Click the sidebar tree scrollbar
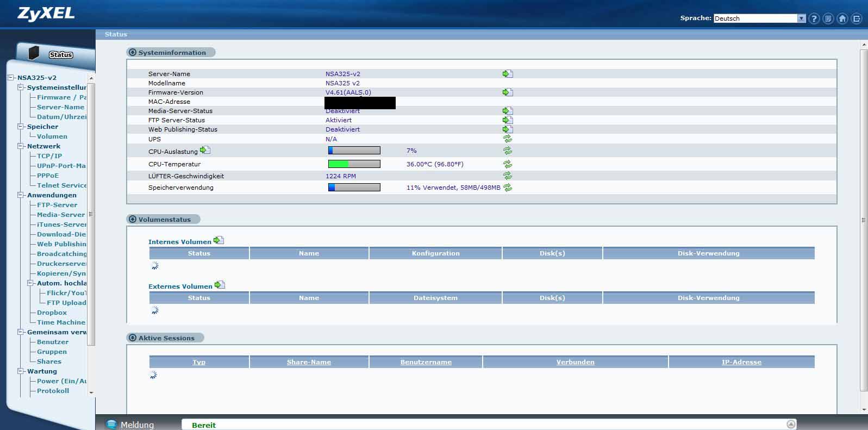 91,214
